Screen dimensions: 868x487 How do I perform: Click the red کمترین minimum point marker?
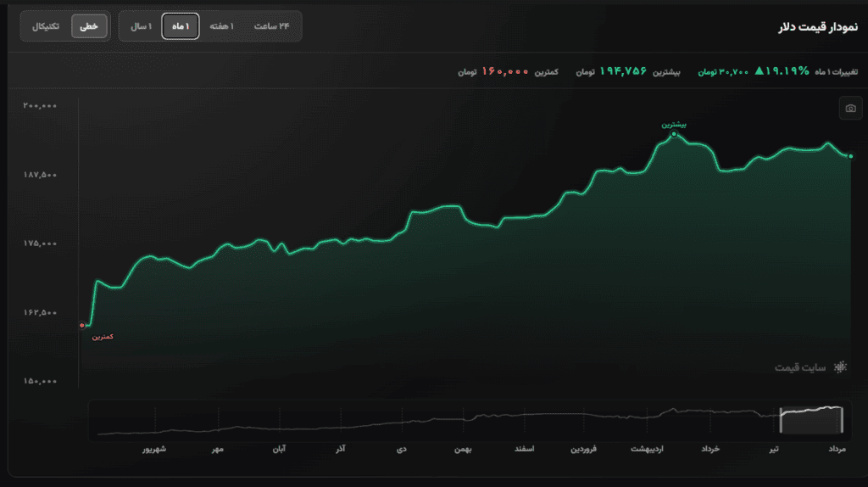tap(82, 325)
